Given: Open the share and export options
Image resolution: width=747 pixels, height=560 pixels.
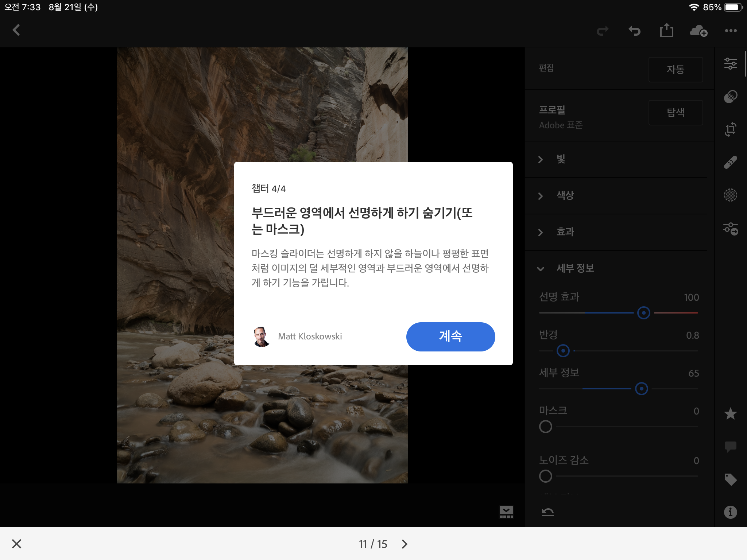Looking at the screenshot, I should [667, 31].
